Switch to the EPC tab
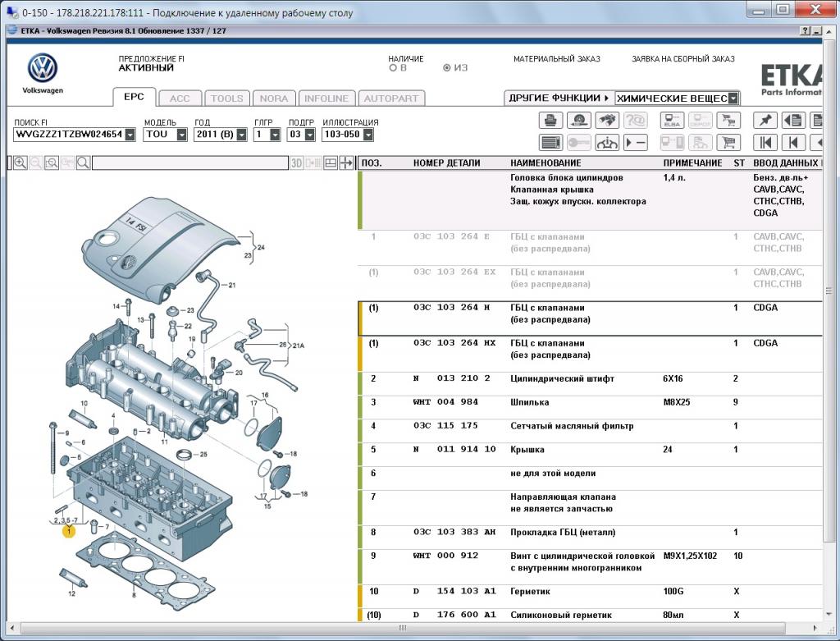 pos(134,97)
